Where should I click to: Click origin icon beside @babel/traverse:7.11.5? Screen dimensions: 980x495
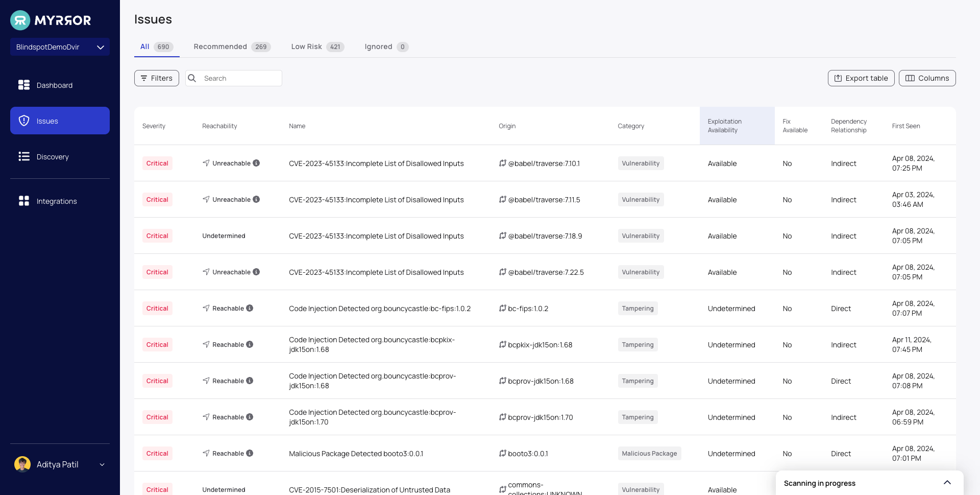click(502, 199)
